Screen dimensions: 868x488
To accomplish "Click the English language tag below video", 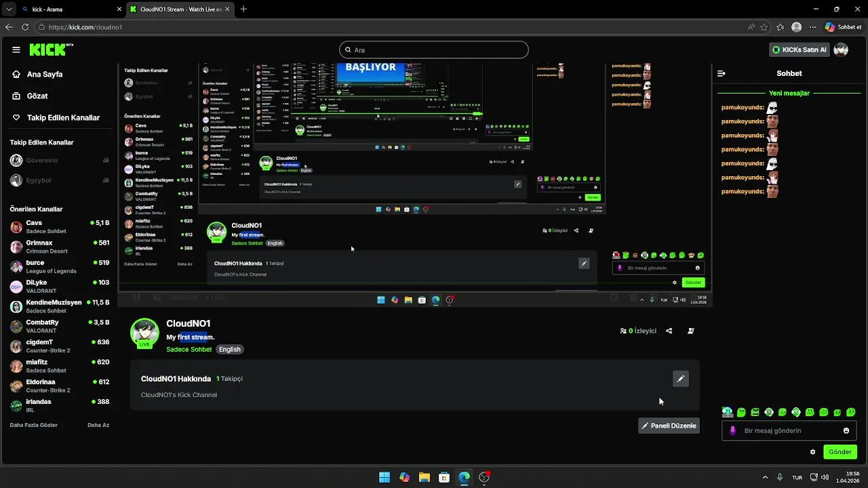I will coord(229,349).
